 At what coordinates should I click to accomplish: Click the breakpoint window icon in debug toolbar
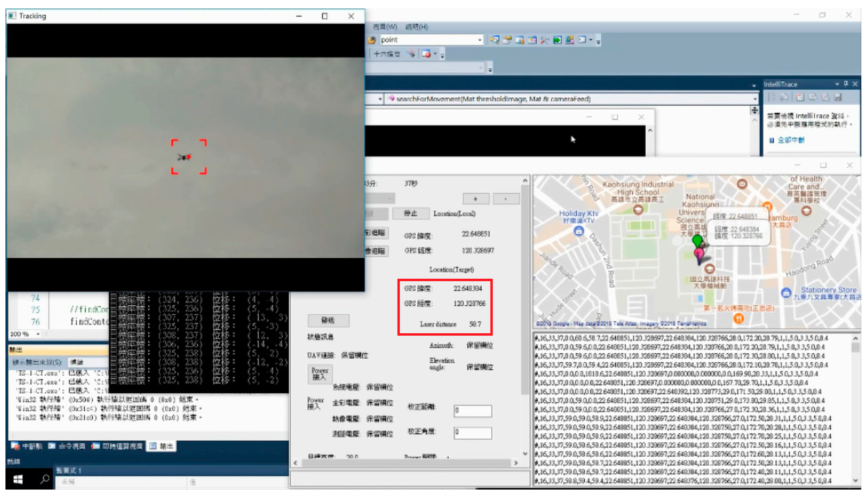[x=427, y=54]
